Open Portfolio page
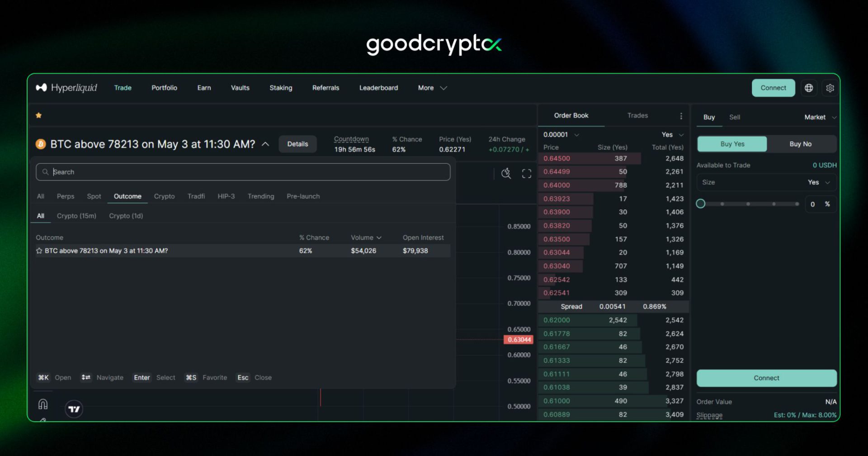 tap(164, 88)
